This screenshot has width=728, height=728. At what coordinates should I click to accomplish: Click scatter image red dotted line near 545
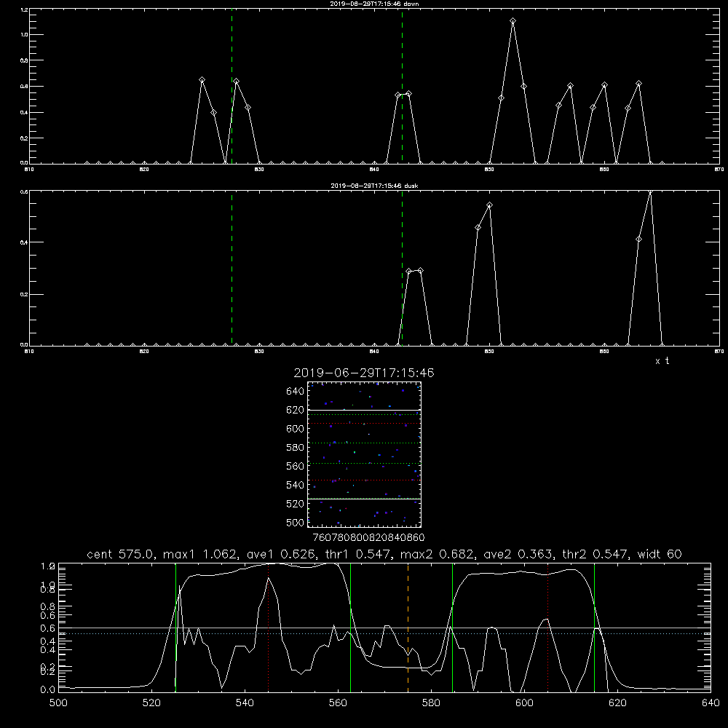tap(364, 480)
